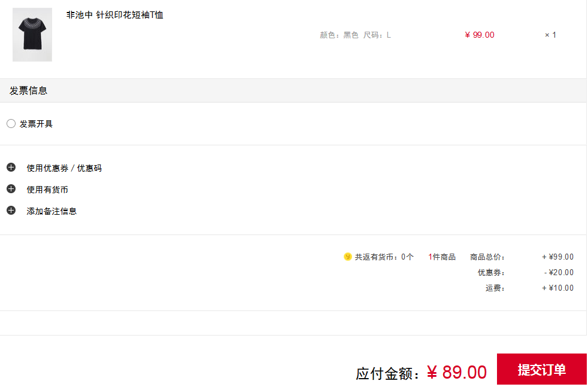Image resolution: width=588 pixels, height=390 pixels.
Task: Open the 使用有货币 section
Action: pyautogui.click(x=47, y=190)
